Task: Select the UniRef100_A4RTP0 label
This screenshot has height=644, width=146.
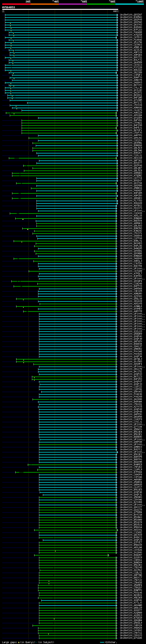Action: click(x=131, y=135)
